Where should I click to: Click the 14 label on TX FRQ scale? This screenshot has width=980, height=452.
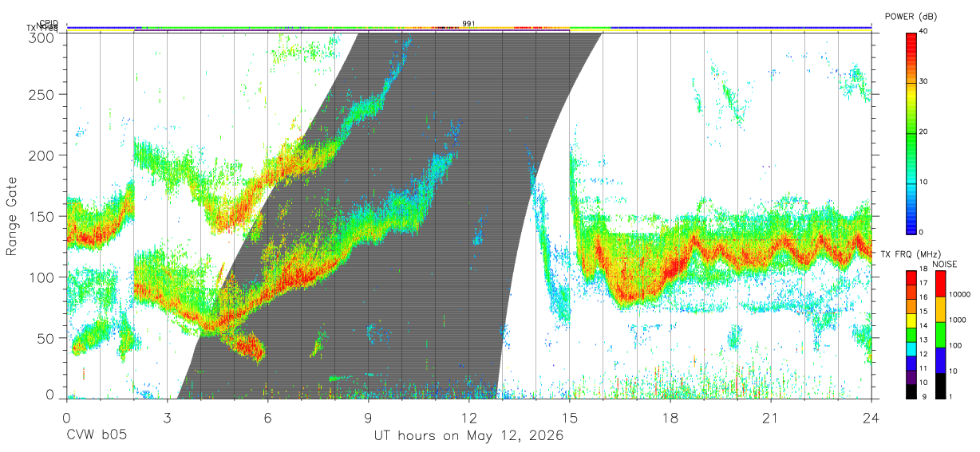[x=924, y=325]
